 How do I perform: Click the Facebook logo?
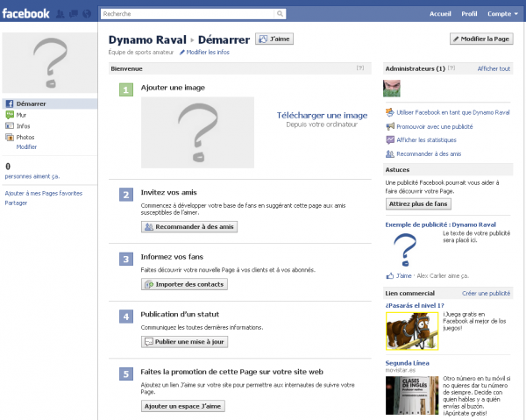(x=25, y=13)
